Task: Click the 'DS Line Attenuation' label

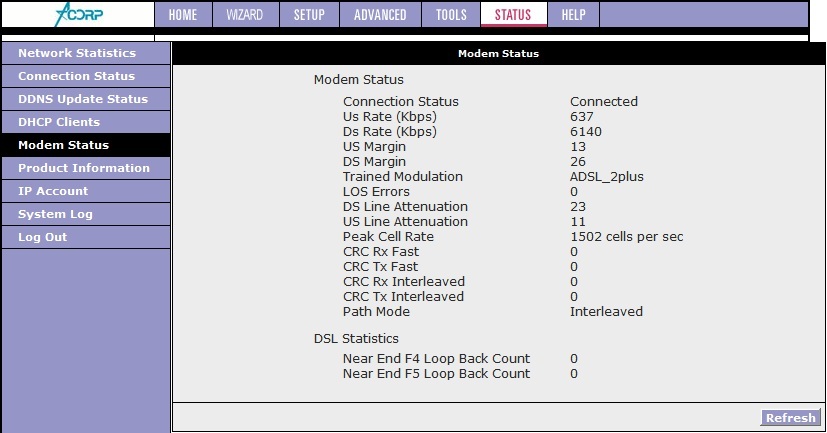Action: 406,207
